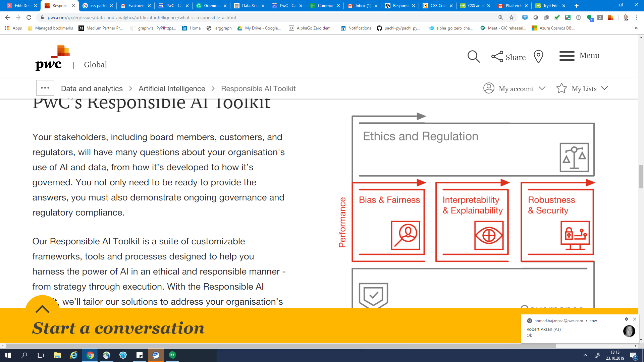This screenshot has height=362, width=644.
Task: Click the horizontal page scrollbar
Action: coord(280,346)
